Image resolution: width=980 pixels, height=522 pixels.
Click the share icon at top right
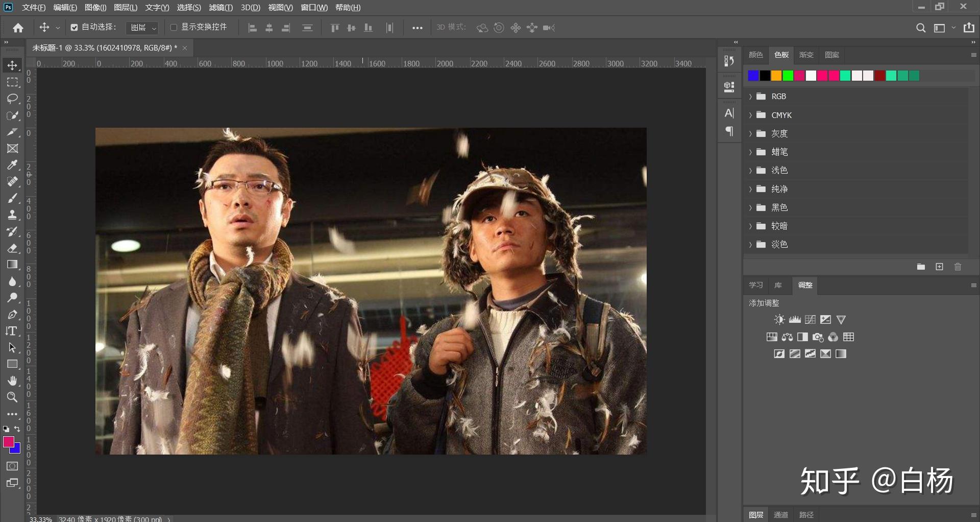click(x=969, y=28)
